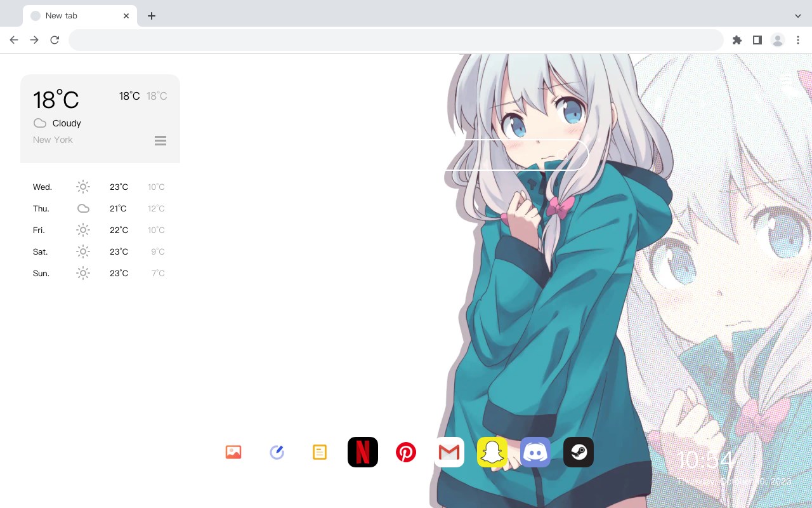Click the Thu. forecast day label
This screenshot has width=812, height=508.
[41, 208]
